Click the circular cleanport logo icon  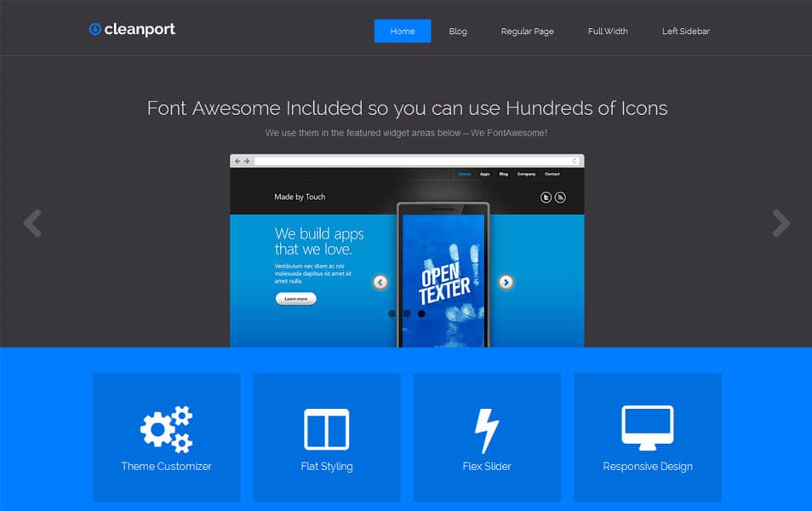point(94,28)
